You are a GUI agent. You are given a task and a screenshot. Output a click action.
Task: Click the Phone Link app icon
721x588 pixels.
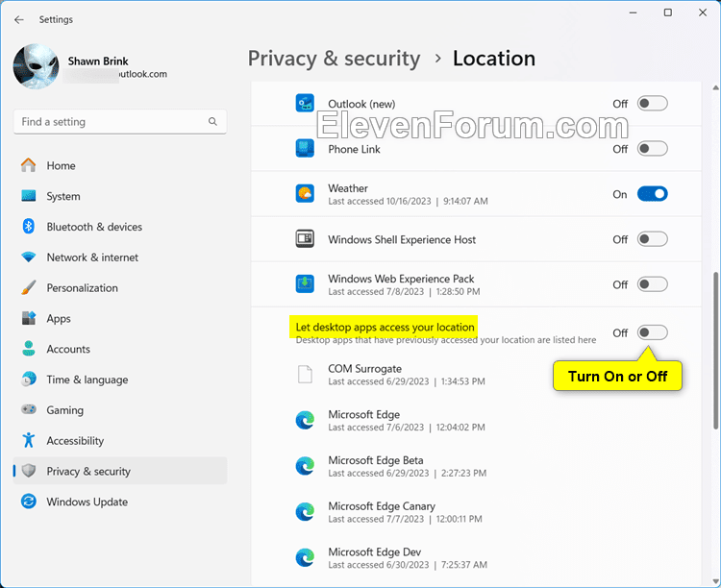point(305,149)
